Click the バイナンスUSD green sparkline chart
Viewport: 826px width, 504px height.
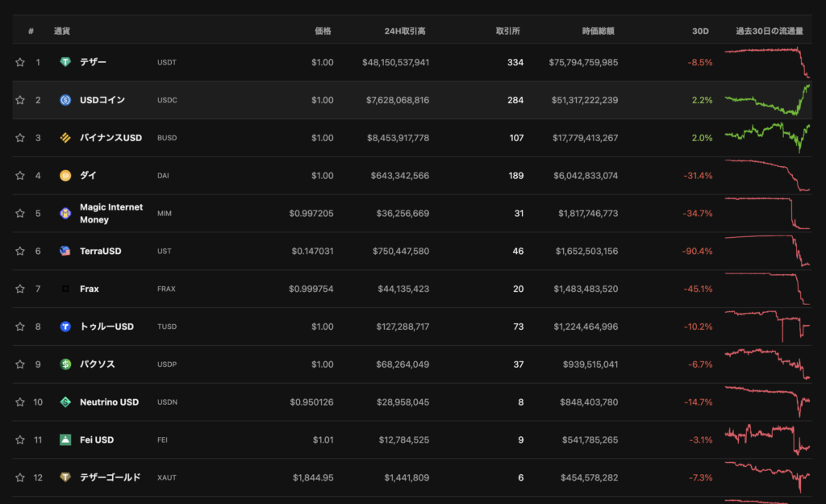coord(768,138)
